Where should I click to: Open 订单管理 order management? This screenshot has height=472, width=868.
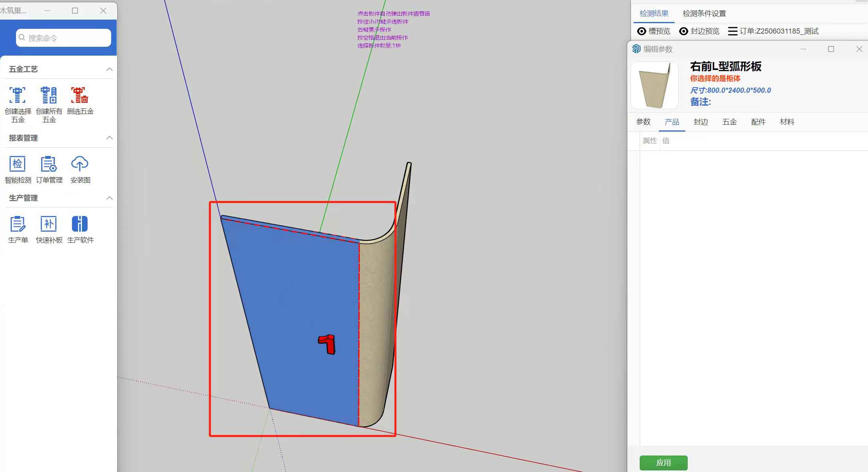click(x=49, y=164)
